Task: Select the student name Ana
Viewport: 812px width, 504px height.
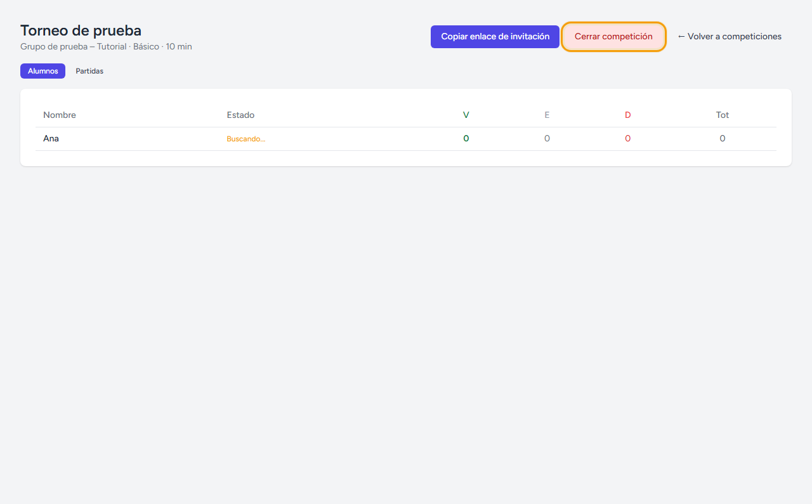Action: [x=51, y=138]
